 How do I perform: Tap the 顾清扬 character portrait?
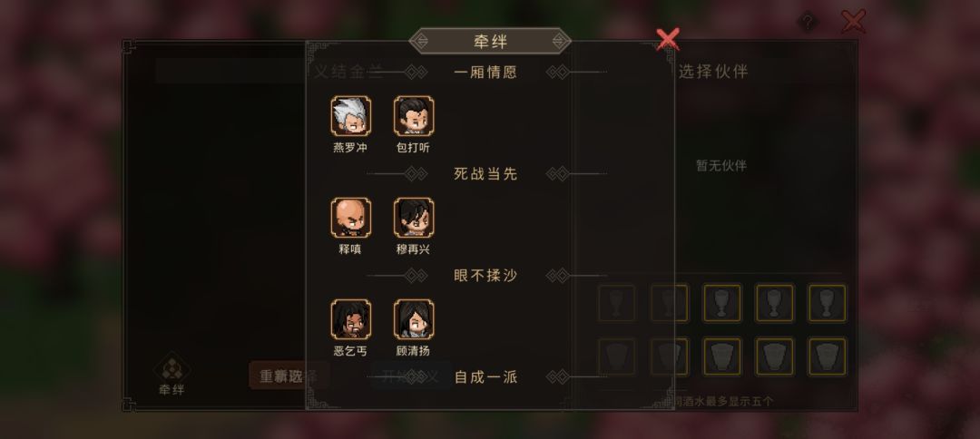(x=414, y=319)
